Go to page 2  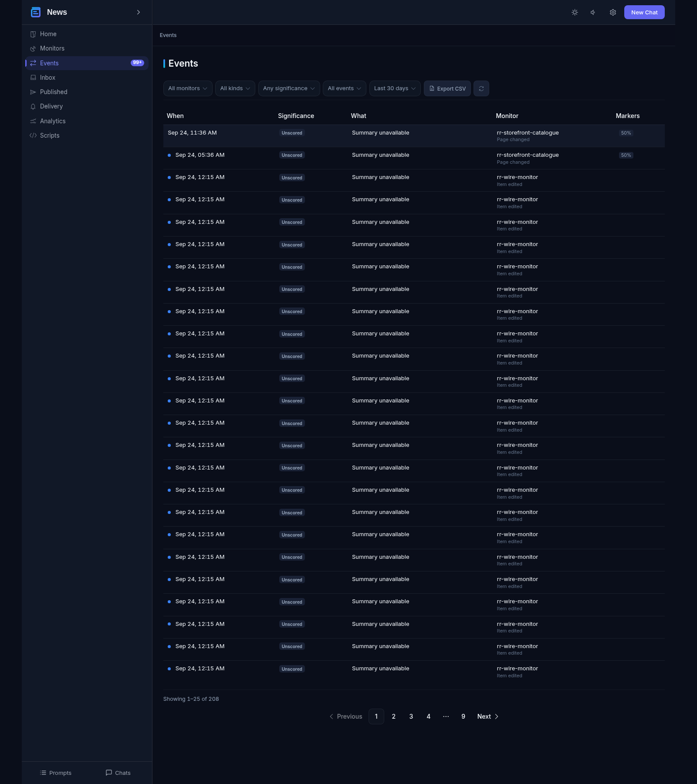click(394, 716)
